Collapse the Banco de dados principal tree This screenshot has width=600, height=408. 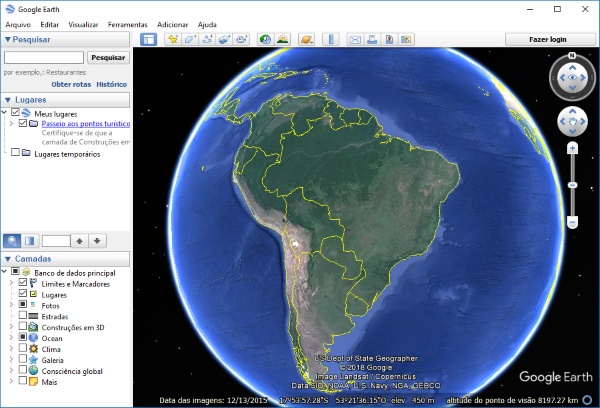(4, 271)
